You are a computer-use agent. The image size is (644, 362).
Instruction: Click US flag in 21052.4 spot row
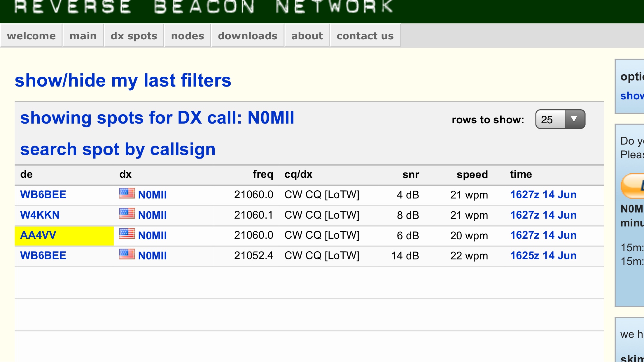point(127,254)
